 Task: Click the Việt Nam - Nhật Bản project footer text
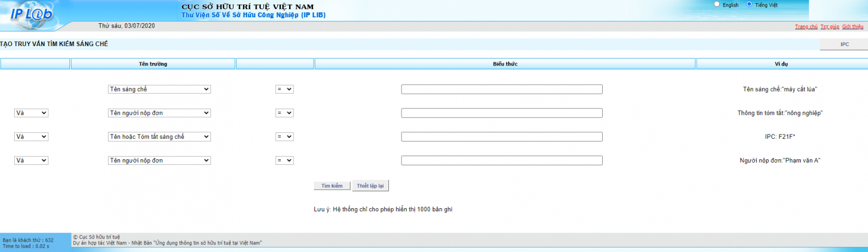click(x=168, y=243)
